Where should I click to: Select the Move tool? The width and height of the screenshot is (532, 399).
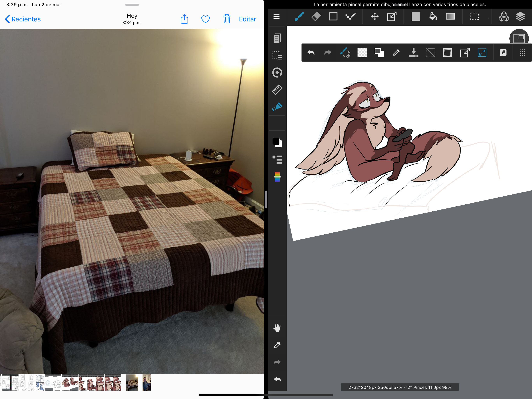[x=374, y=17]
